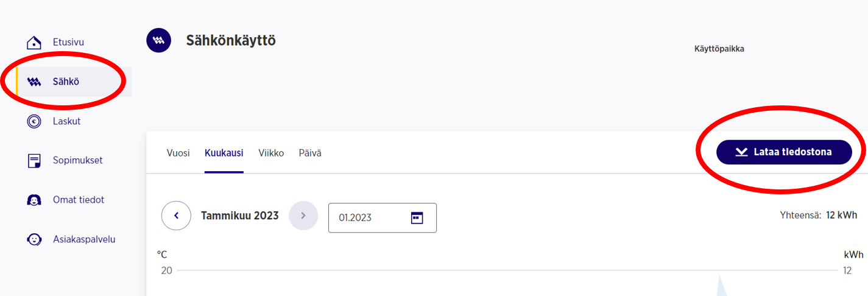Click the Lataa tiedostona button
Viewport: 868px width, 296px height.
(x=784, y=152)
